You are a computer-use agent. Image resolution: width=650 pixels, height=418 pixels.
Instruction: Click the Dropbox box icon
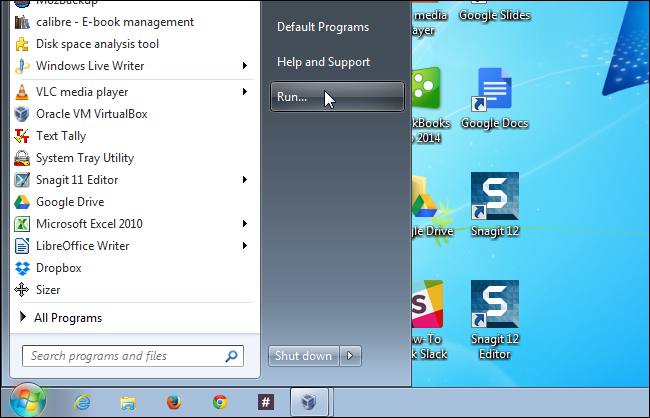22,268
